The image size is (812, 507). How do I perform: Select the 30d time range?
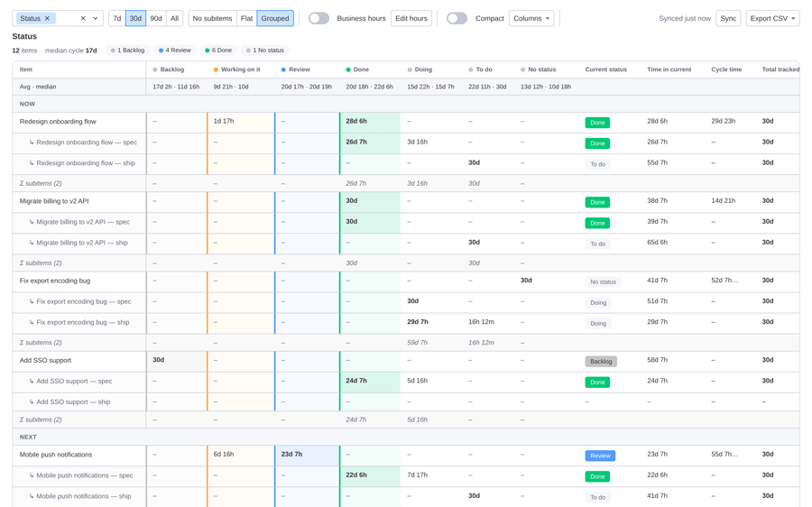135,18
